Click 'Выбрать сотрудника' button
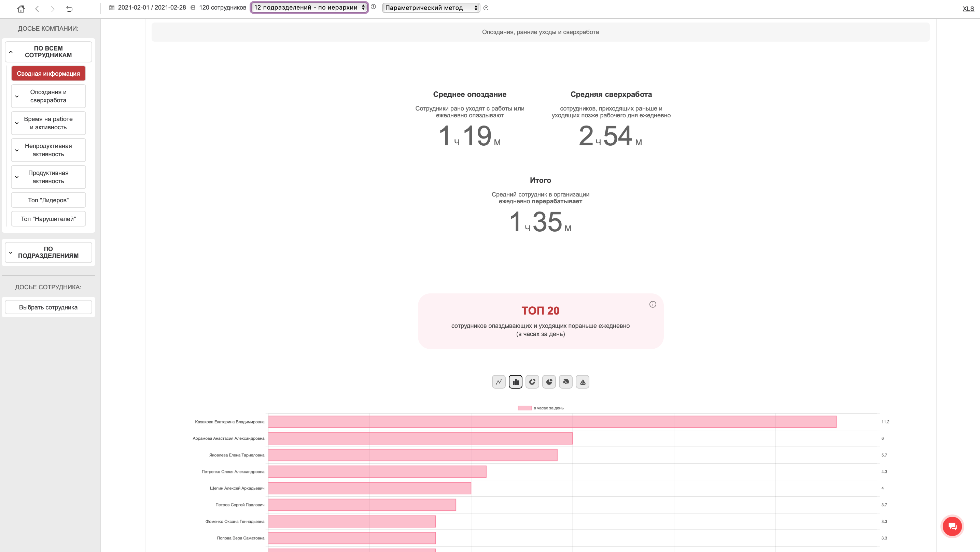The image size is (980, 552). click(48, 307)
